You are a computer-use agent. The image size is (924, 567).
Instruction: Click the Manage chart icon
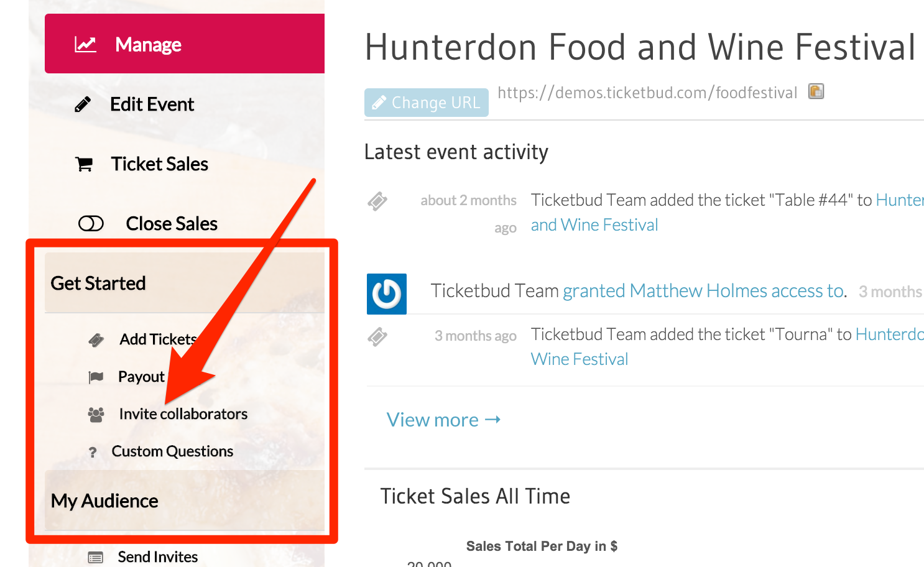click(x=85, y=45)
